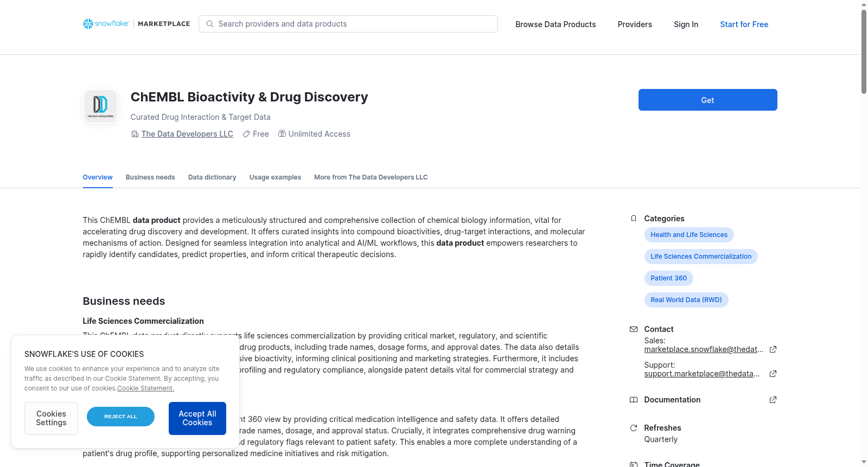Click the Documentation book icon
The height and width of the screenshot is (467, 868).
(x=633, y=400)
